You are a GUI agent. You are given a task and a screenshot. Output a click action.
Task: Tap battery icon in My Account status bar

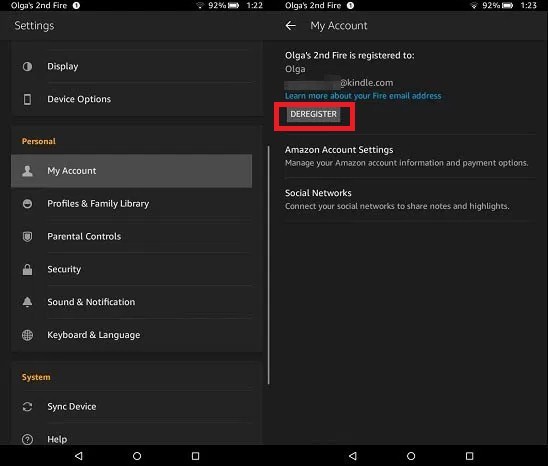click(507, 6)
